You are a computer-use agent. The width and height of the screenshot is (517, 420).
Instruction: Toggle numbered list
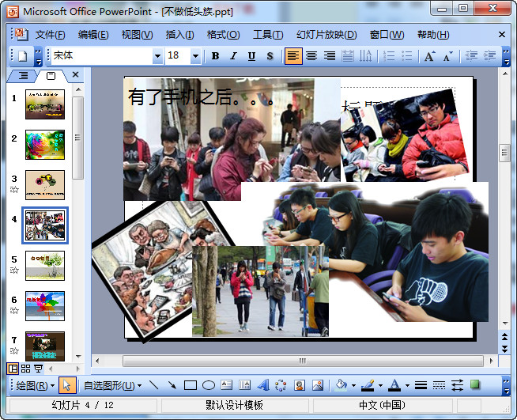click(x=389, y=55)
